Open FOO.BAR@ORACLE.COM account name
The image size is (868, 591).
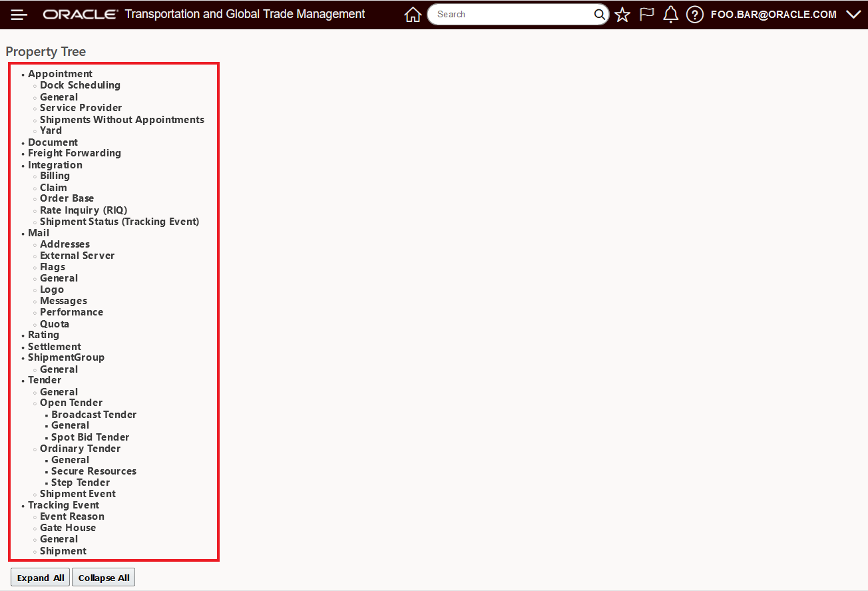(773, 14)
